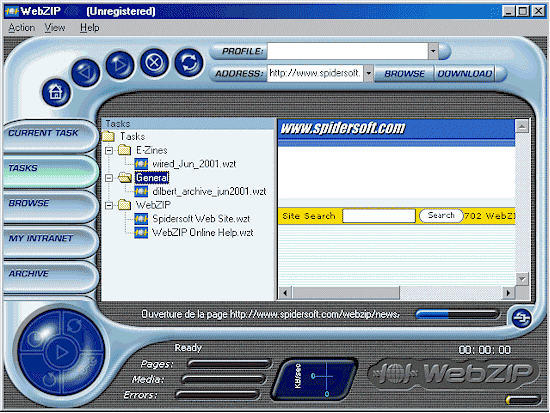
Task: Click the open General folder icon
Action: (125, 178)
